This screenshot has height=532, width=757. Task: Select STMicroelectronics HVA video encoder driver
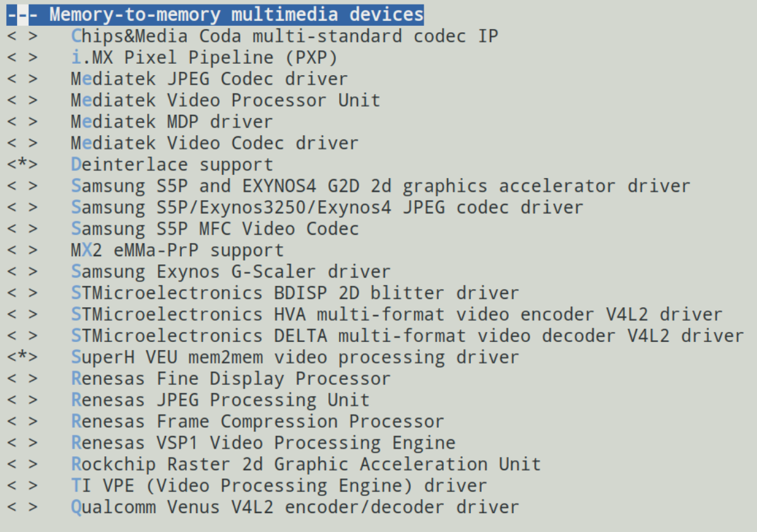(x=396, y=314)
